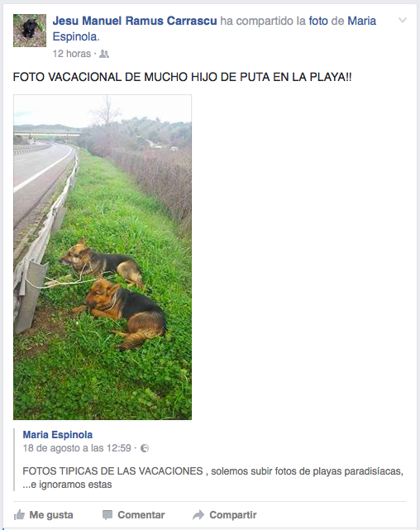
Task: Open Maria Espinola link below the photo
Action: [x=58, y=435]
